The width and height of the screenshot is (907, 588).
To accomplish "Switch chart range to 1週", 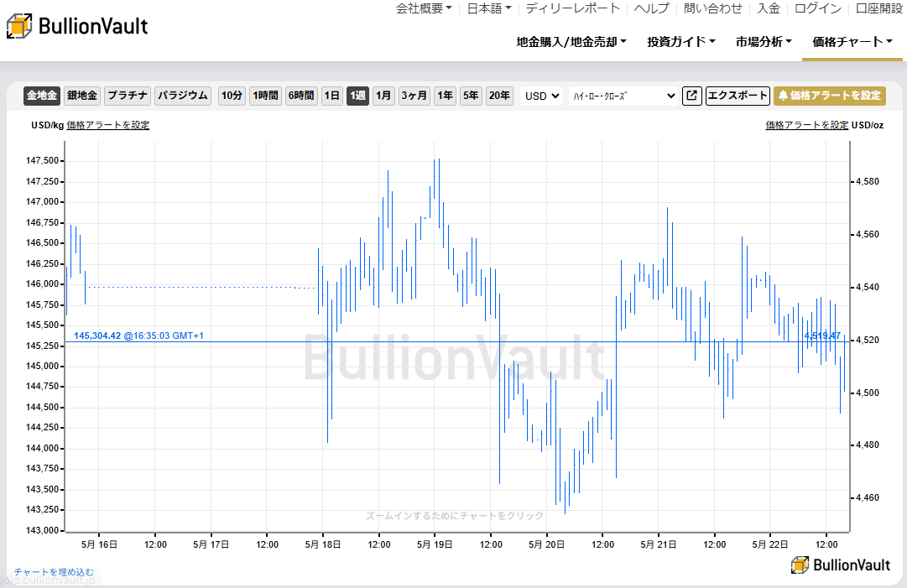I will (x=357, y=96).
